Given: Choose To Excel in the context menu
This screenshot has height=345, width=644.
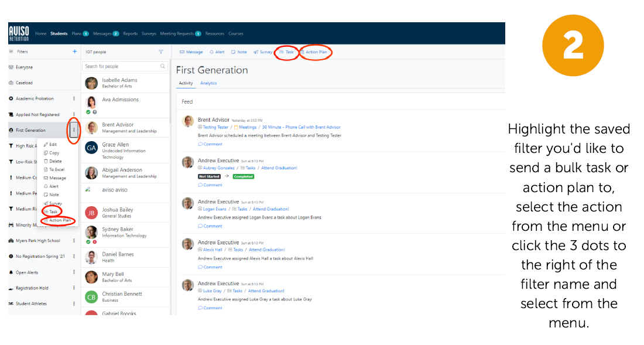Looking at the screenshot, I should [54, 170].
